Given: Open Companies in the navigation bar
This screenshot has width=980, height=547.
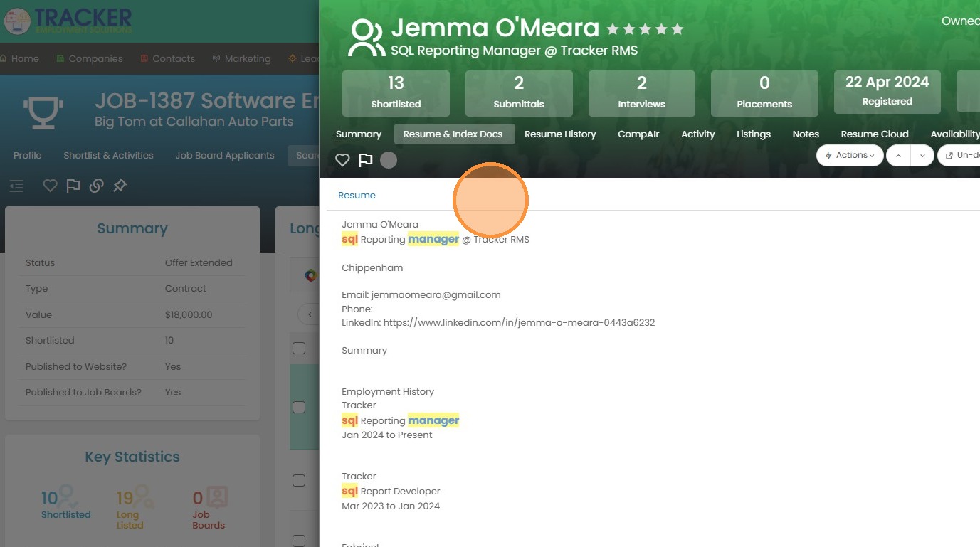Looking at the screenshot, I should (x=90, y=58).
